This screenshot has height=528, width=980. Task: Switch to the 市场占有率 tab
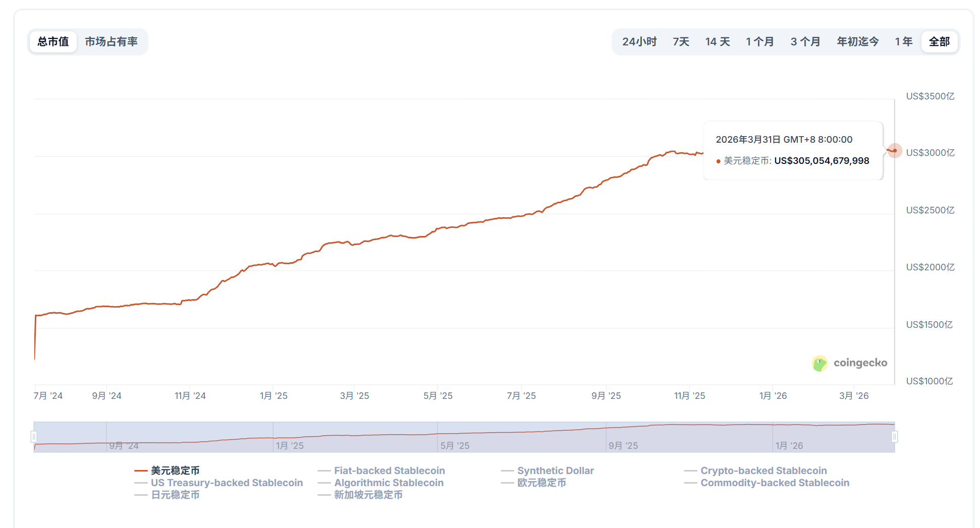111,42
